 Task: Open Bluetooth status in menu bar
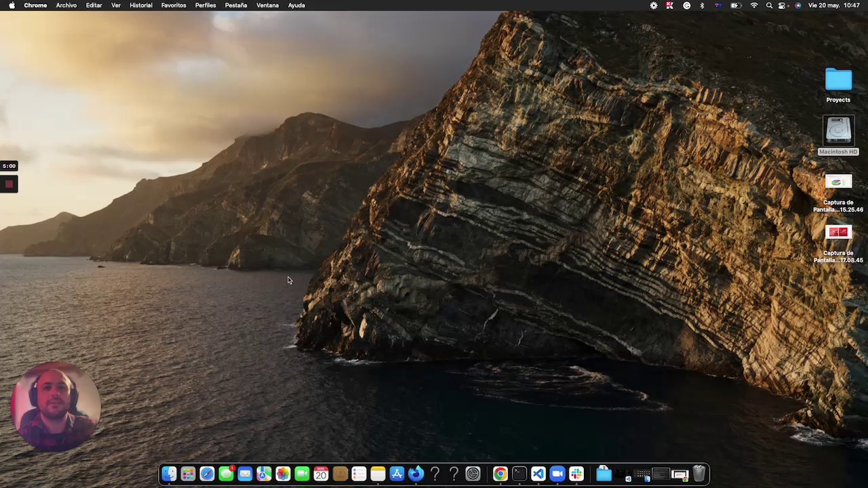[x=702, y=5]
